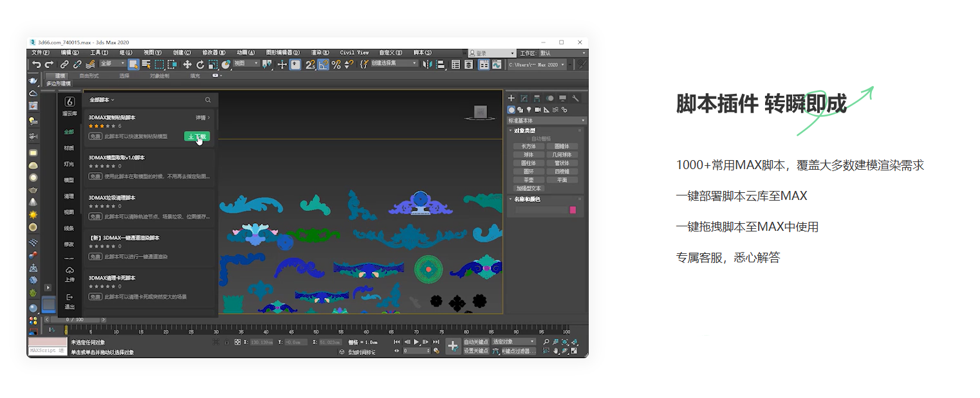Select the 灯光 script category
Image resolution: width=980 pixels, height=398 pixels.
[69, 164]
